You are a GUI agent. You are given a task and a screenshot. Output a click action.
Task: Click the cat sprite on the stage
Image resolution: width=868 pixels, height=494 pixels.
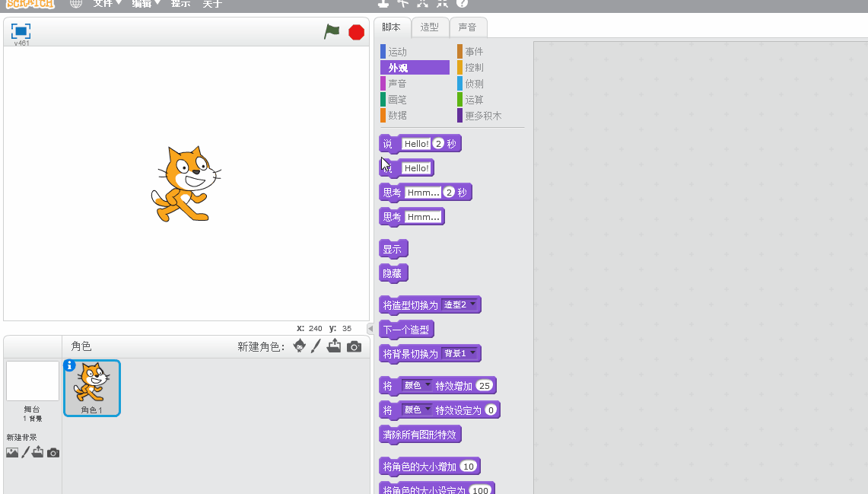(186, 184)
